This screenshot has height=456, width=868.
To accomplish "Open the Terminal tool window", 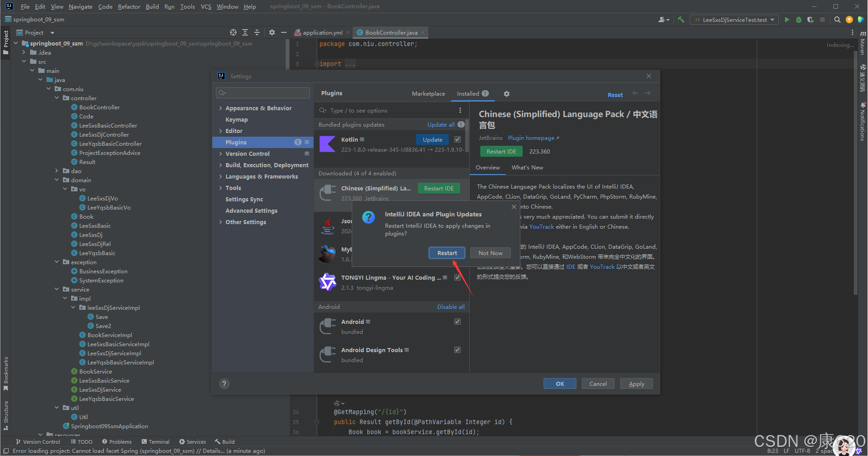I will (x=155, y=442).
